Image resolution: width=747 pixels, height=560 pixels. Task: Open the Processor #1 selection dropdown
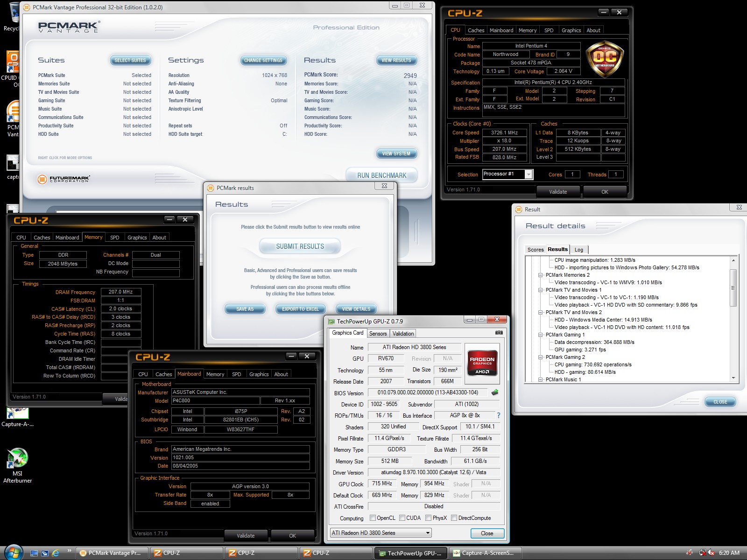point(529,175)
